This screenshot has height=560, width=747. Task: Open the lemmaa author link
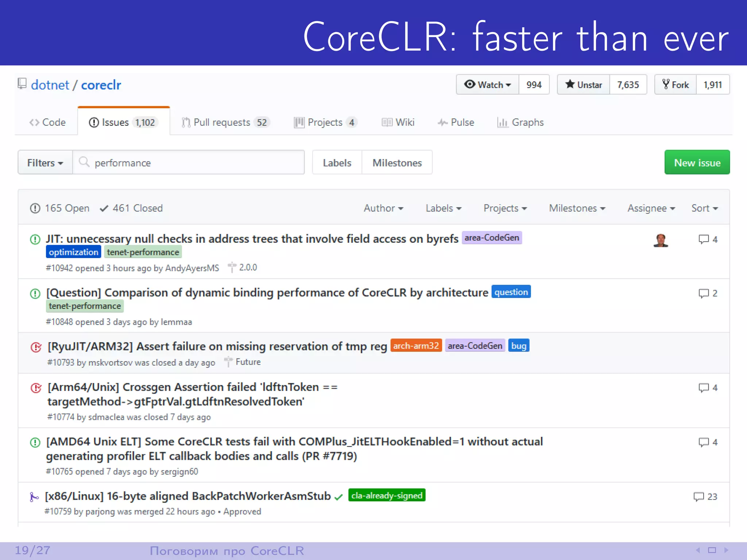[177, 322]
